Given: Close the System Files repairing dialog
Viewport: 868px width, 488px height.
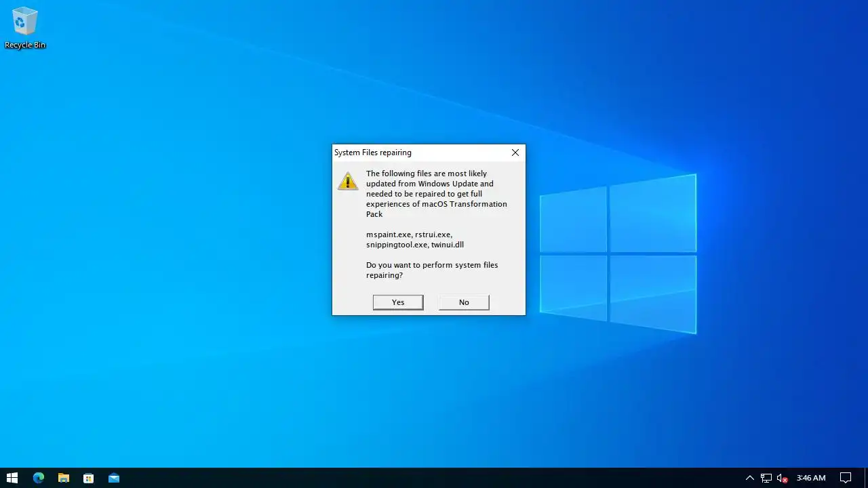Looking at the screenshot, I should pos(515,152).
